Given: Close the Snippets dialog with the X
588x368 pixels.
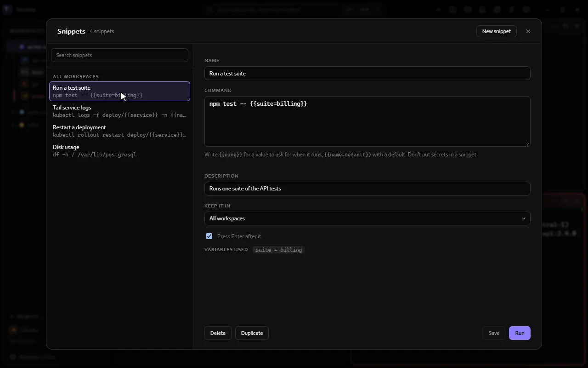Looking at the screenshot, I should tap(528, 31).
